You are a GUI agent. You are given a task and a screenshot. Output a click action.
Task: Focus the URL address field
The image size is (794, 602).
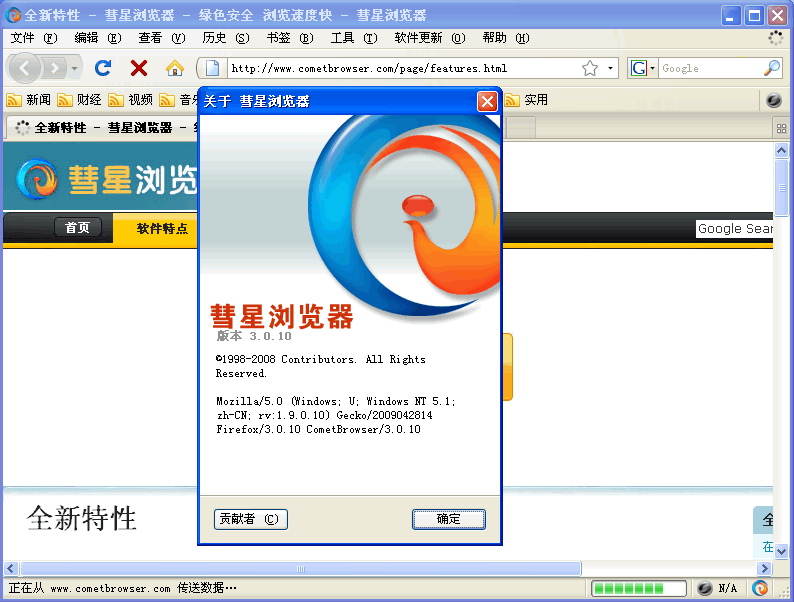(x=403, y=68)
